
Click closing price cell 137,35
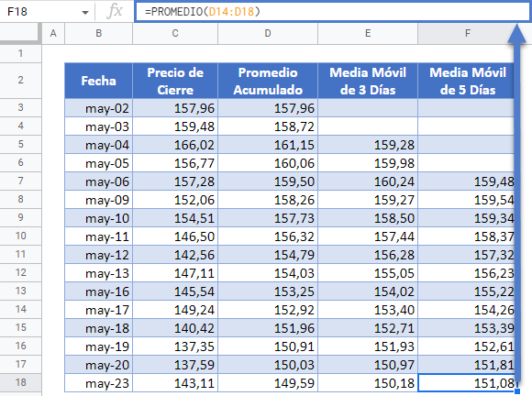pos(175,346)
